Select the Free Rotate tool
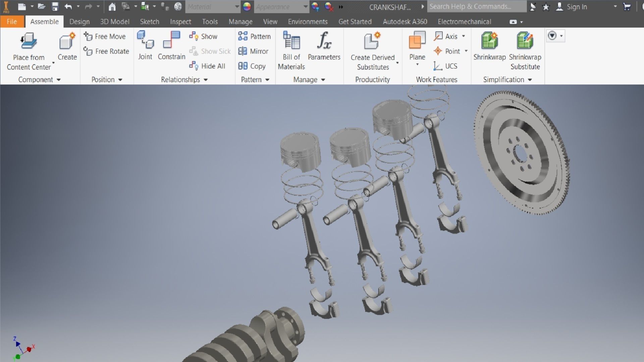Viewport: 644px width, 362px height. (106, 51)
